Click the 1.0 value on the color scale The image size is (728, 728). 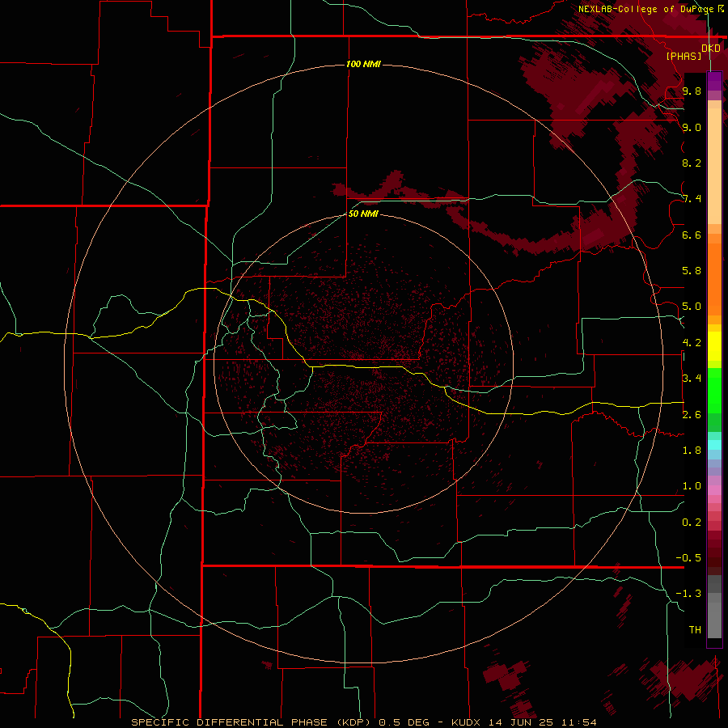[692, 486]
